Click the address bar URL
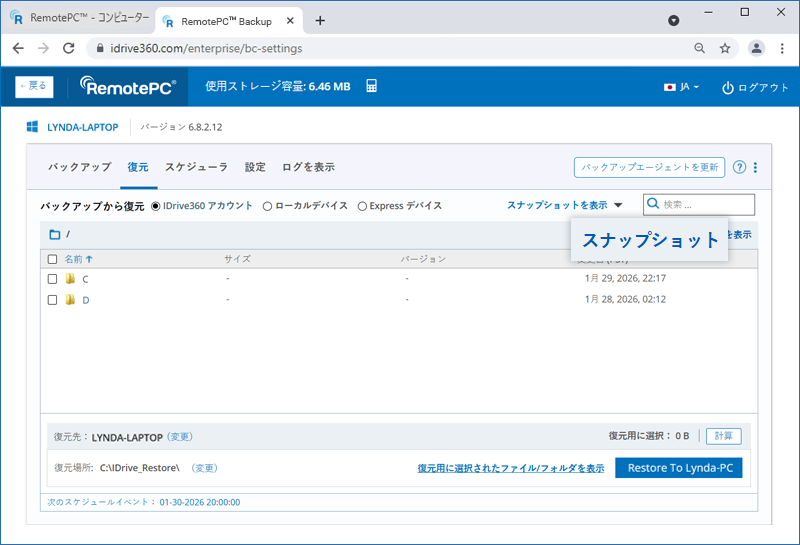This screenshot has height=545, width=800. [x=206, y=48]
